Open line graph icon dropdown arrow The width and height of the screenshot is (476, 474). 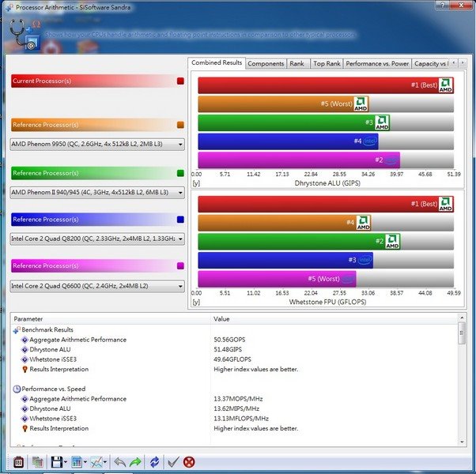coord(105,462)
